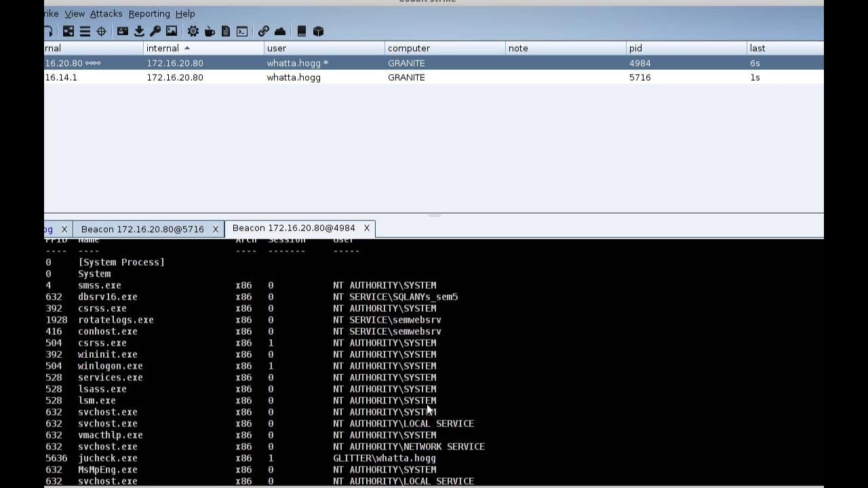Open downloaded files arrow icon
This screenshot has height=488, width=868.
point(139,31)
